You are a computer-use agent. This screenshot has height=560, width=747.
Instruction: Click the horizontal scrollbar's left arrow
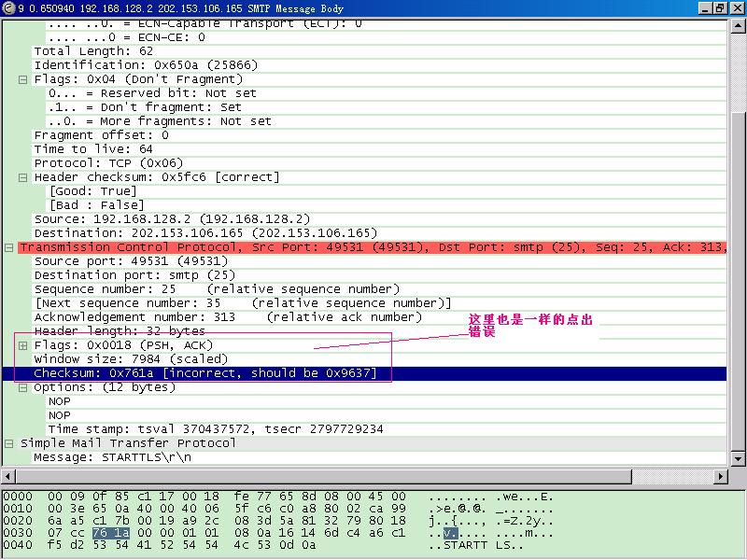[x=7, y=473]
